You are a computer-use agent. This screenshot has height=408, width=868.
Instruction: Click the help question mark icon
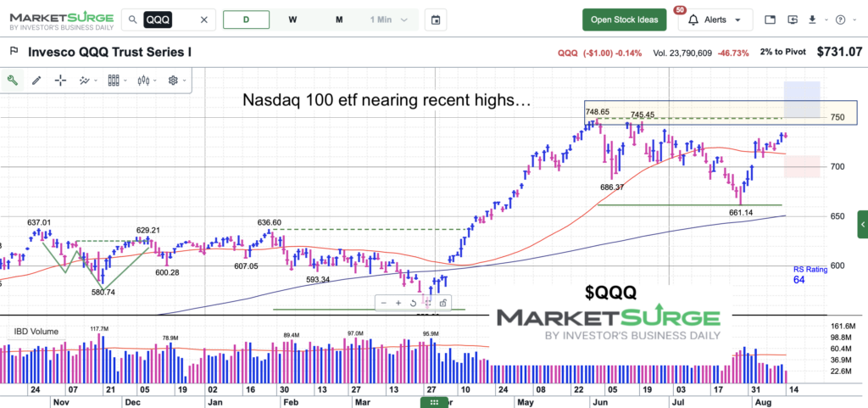click(x=840, y=20)
